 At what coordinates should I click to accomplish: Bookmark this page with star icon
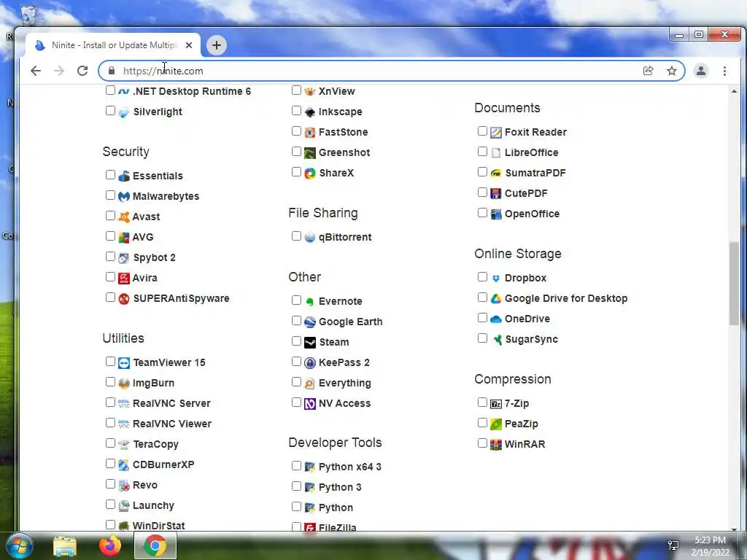(x=672, y=71)
